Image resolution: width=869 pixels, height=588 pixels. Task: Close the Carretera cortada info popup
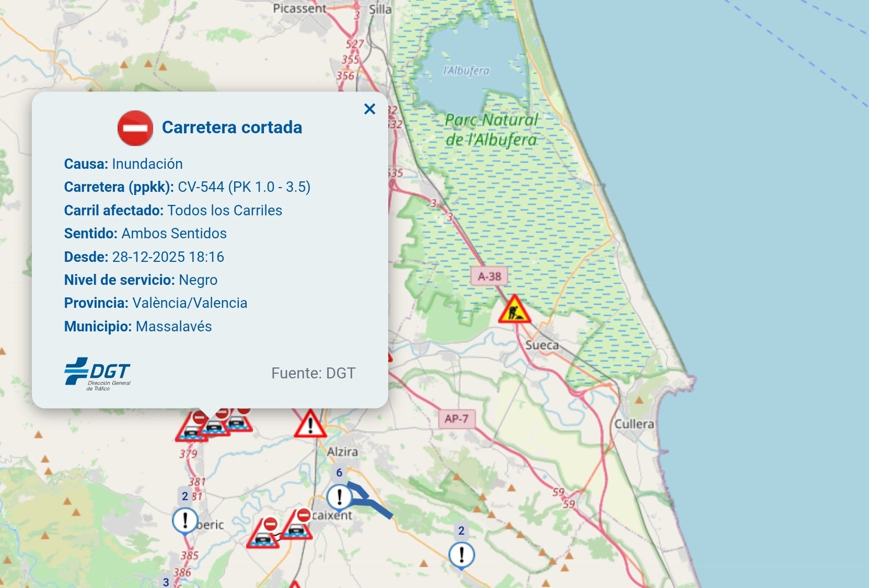(369, 109)
